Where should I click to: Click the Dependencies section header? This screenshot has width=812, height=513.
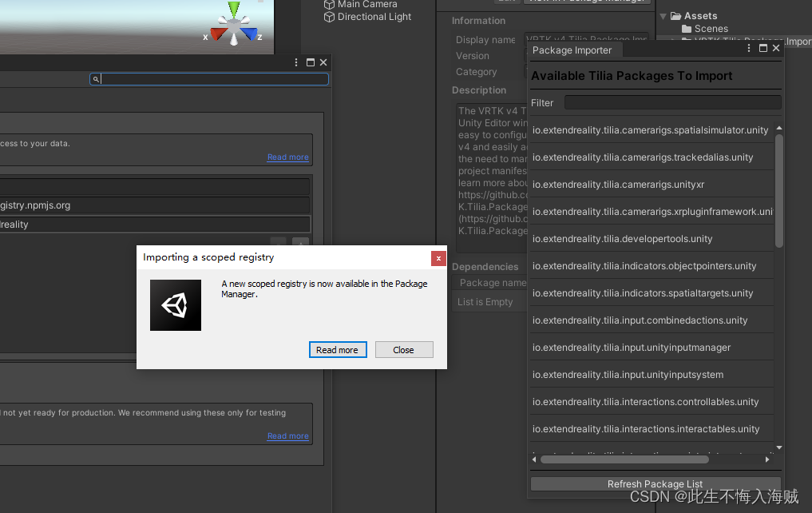[485, 267]
